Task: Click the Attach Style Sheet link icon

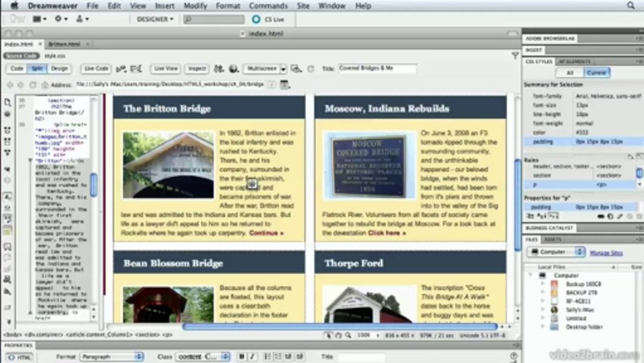Action: [601, 216]
